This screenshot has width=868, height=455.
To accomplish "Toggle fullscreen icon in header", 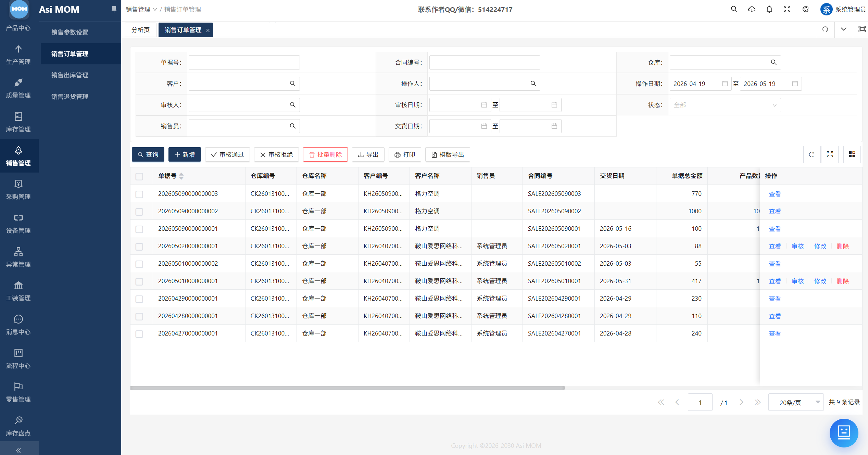I will 787,9.
